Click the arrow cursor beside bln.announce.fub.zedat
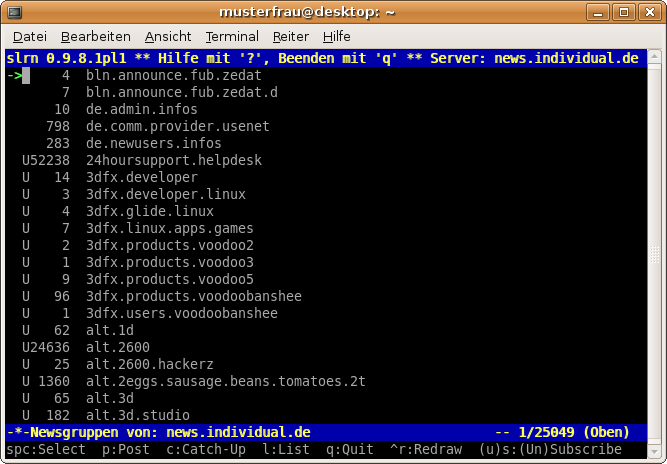This screenshot has width=667, height=464. pos(20,75)
